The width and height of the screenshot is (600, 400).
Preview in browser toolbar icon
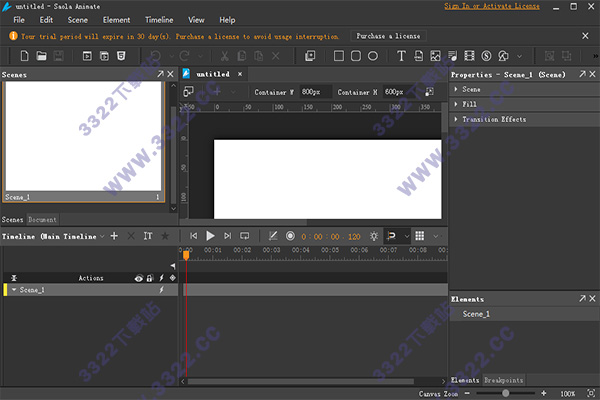[87, 56]
